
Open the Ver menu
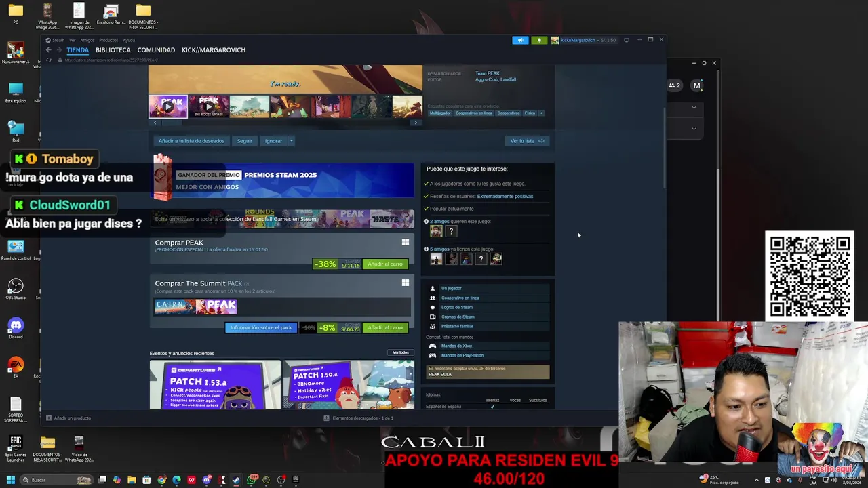[72, 40]
